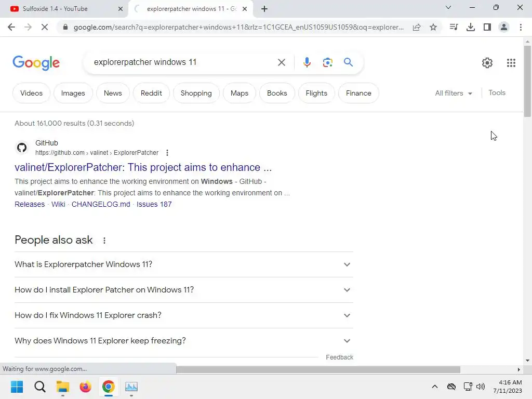Screen dimensions: 532x399
Task: Open File Explorer from the taskbar
Action: click(x=63, y=387)
